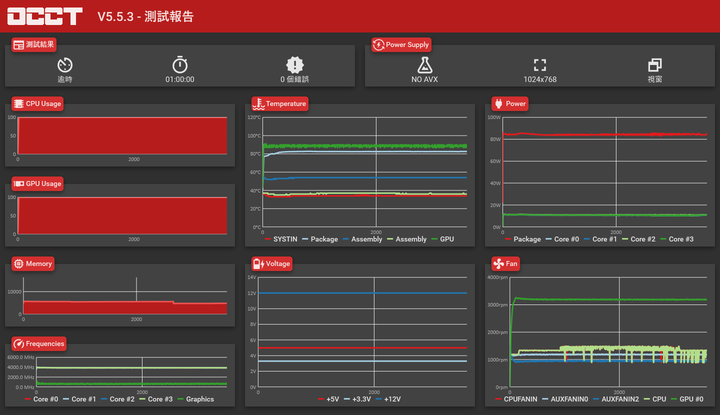Click the flask icon above NO AVX
The image size is (720, 415).
425,65
